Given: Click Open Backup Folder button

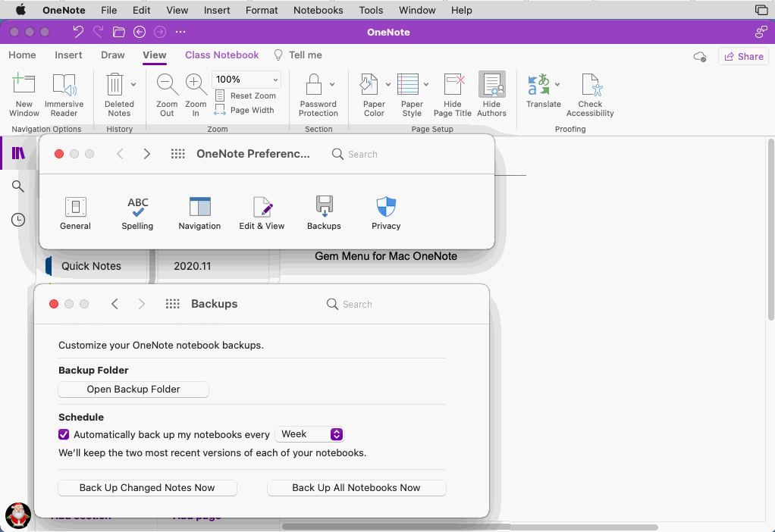Looking at the screenshot, I should pyautogui.click(x=133, y=390).
